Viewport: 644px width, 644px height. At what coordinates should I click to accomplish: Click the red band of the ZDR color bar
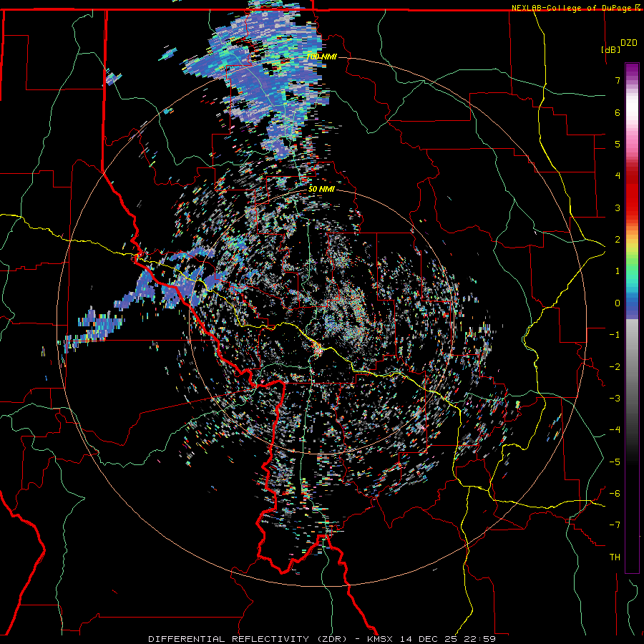pos(632,193)
